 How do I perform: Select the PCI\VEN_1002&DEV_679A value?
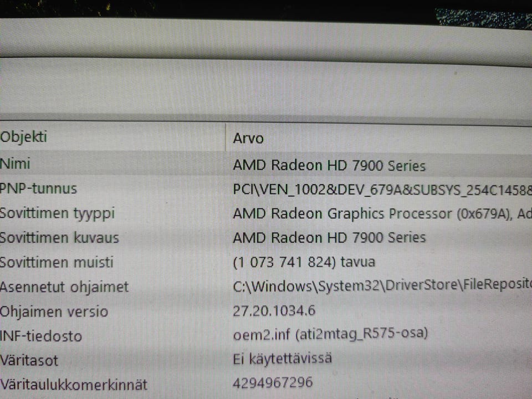tap(382, 190)
